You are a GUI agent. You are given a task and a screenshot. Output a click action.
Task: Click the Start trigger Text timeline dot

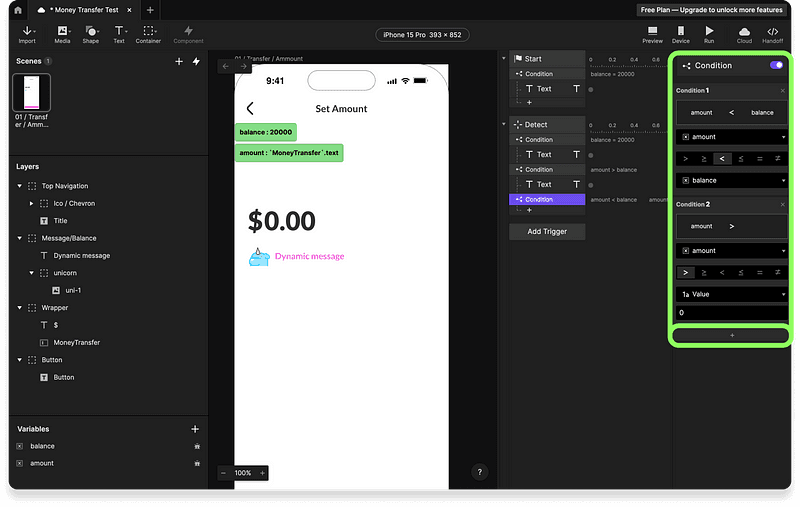(591, 89)
